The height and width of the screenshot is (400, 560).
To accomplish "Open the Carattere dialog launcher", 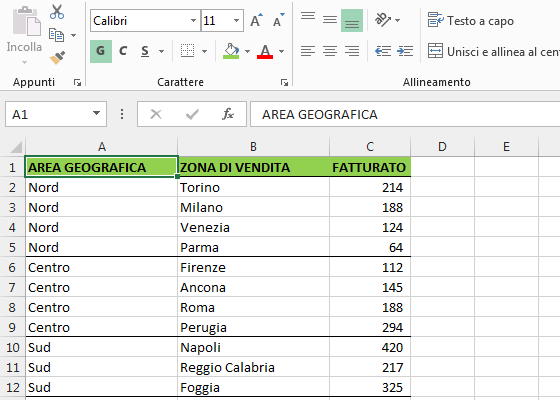I will [284, 82].
